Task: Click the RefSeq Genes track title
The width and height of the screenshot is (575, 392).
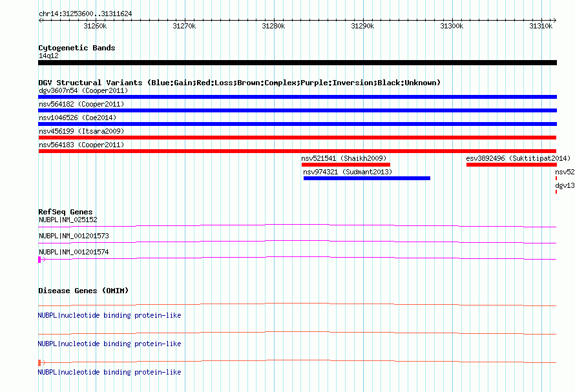Action: pos(65,212)
